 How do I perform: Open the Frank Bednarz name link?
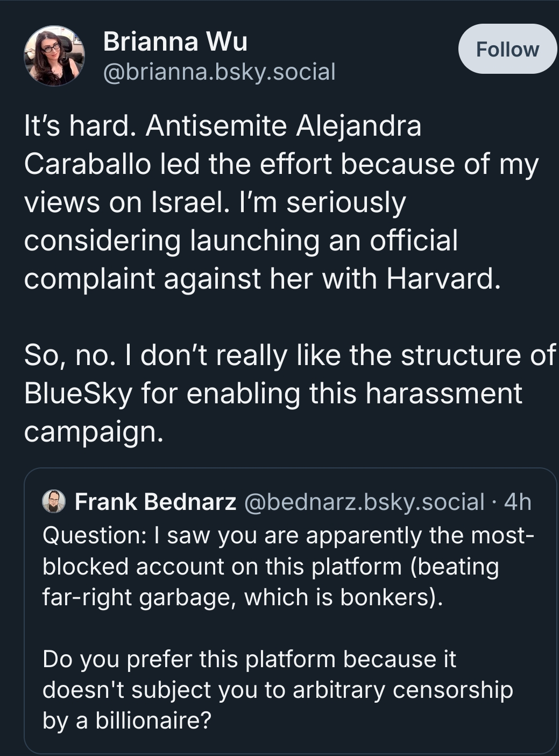click(x=155, y=501)
